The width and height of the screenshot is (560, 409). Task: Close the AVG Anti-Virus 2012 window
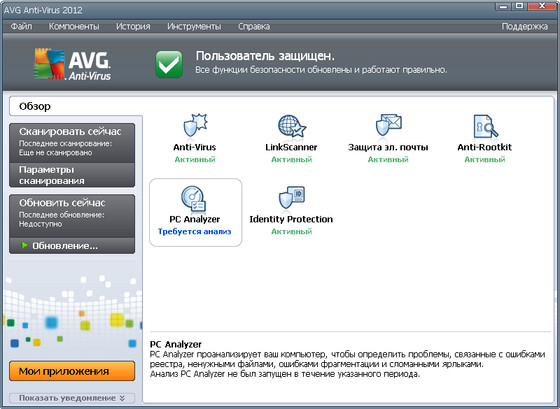(x=542, y=6)
